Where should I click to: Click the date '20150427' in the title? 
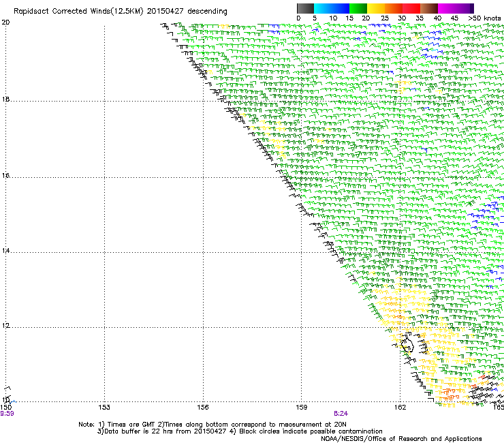point(165,12)
